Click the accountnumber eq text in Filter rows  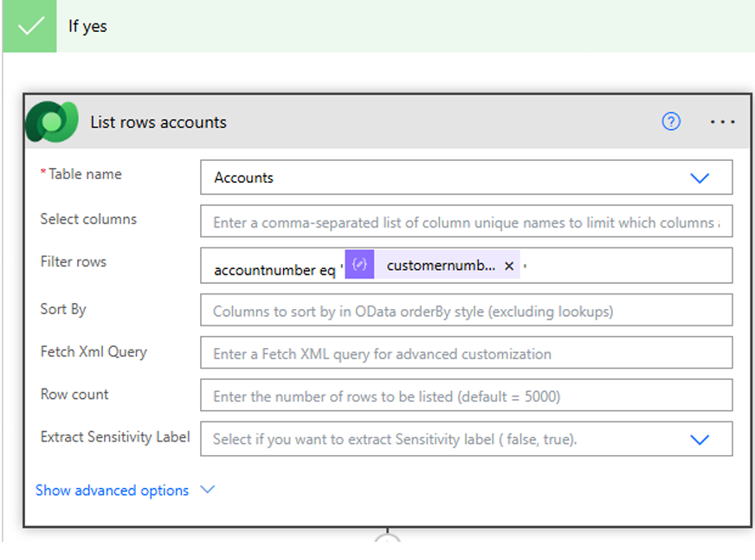pyautogui.click(x=274, y=270)
